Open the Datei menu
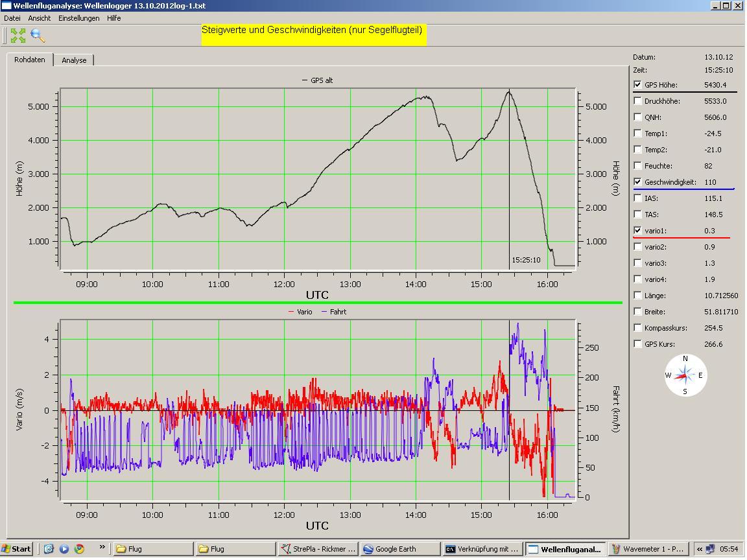 12,18
